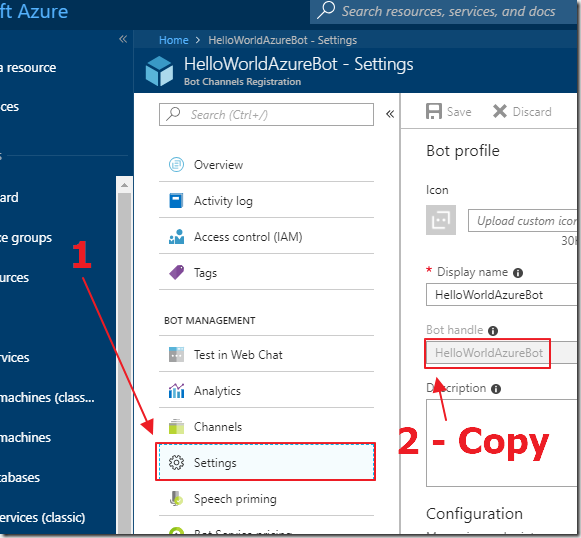The height and width of the screenshot is (538, 581).
Task: Click the Access control people icon
Action: [176, 236]
